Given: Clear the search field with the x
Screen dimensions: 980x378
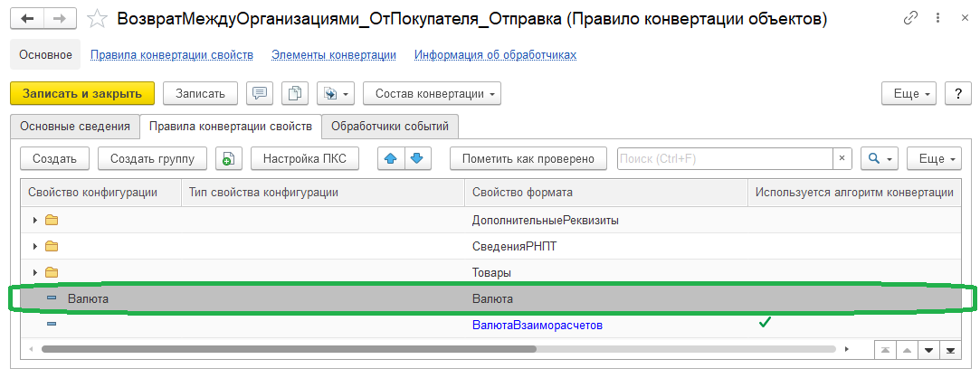Looking at the screenshot, I should pos(842,158).
